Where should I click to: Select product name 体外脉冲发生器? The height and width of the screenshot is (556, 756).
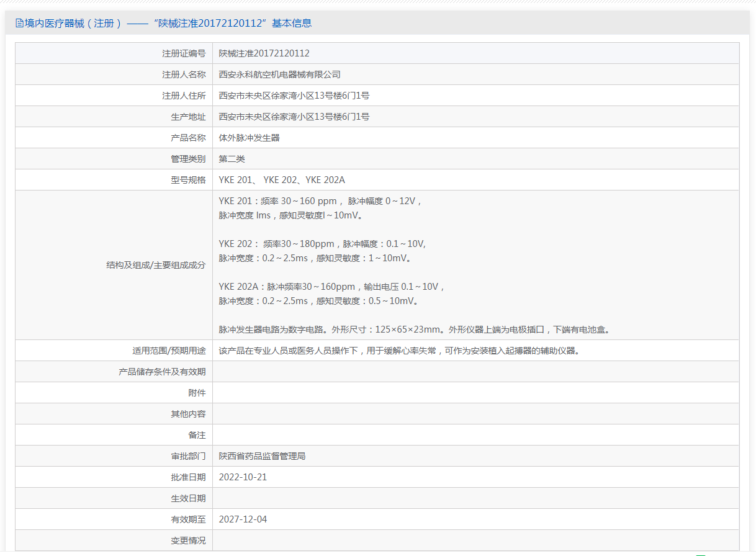(250, 138)
